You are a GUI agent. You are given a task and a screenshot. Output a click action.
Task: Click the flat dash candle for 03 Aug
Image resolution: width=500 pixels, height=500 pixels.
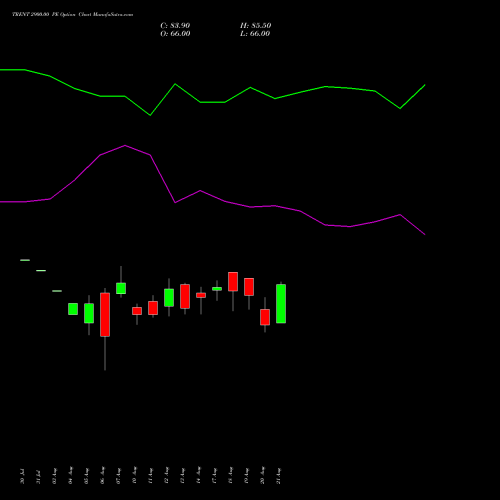57,291
